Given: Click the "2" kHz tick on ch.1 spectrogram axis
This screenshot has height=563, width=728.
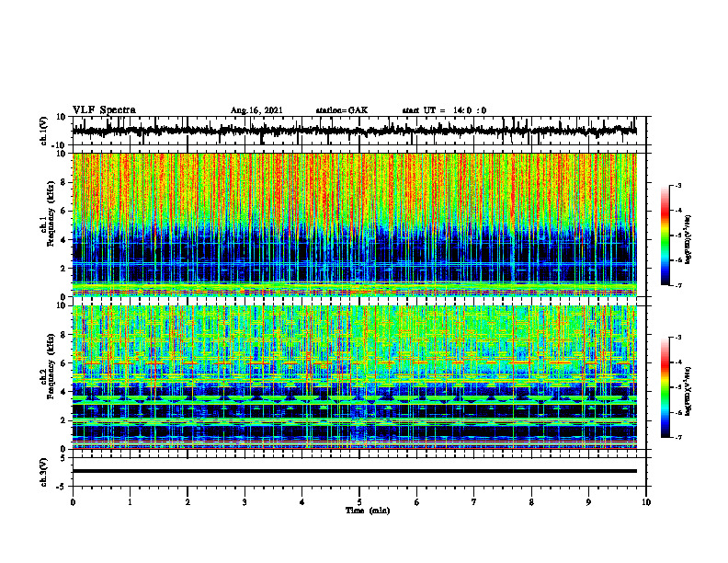Looking at the screenshot, I should [x=63, y=268].
